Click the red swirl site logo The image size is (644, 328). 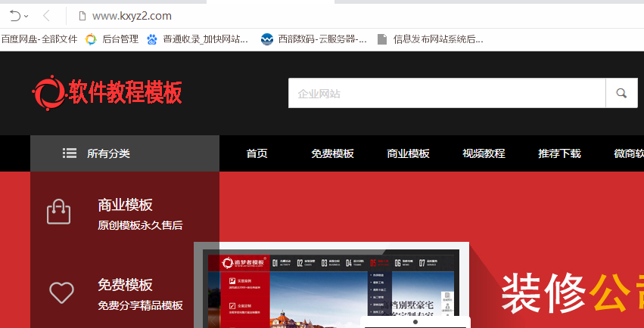(x=49, y=93)
